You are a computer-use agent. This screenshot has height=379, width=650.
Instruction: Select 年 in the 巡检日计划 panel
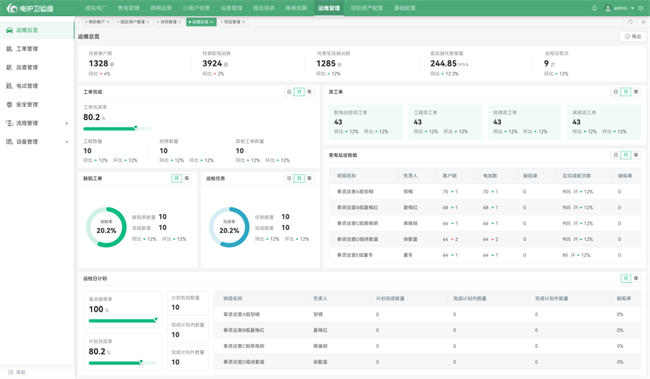(x=636, y=278)
